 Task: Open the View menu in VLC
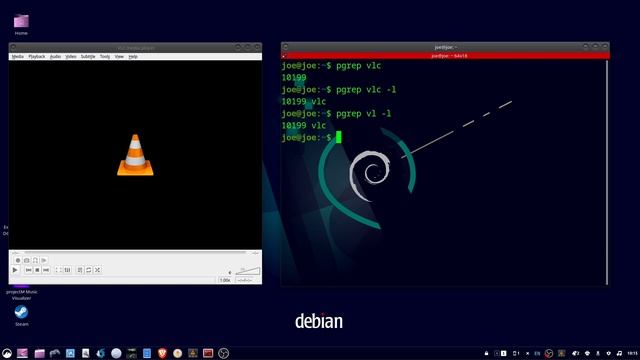pyautogui.click(x=119, y=57)
